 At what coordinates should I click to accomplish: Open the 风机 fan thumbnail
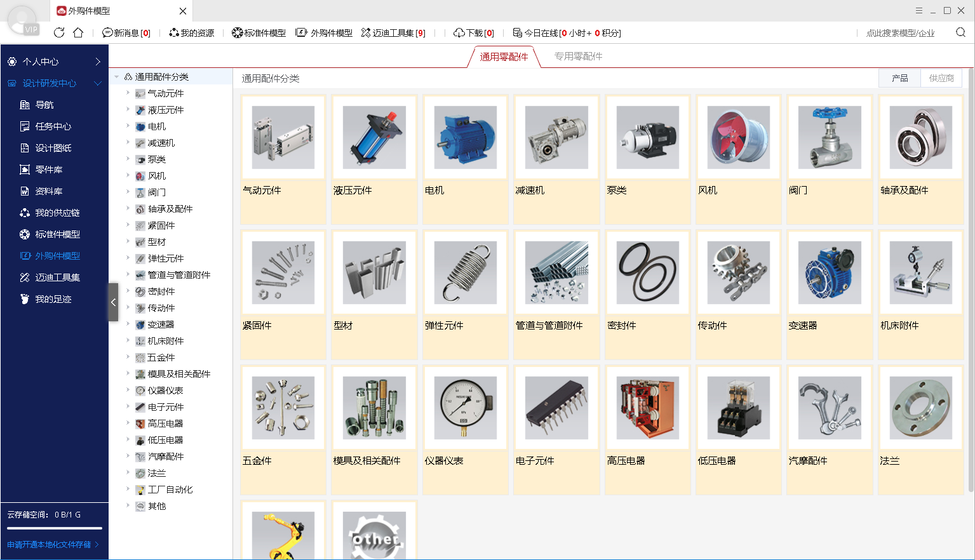click(738, 138)
